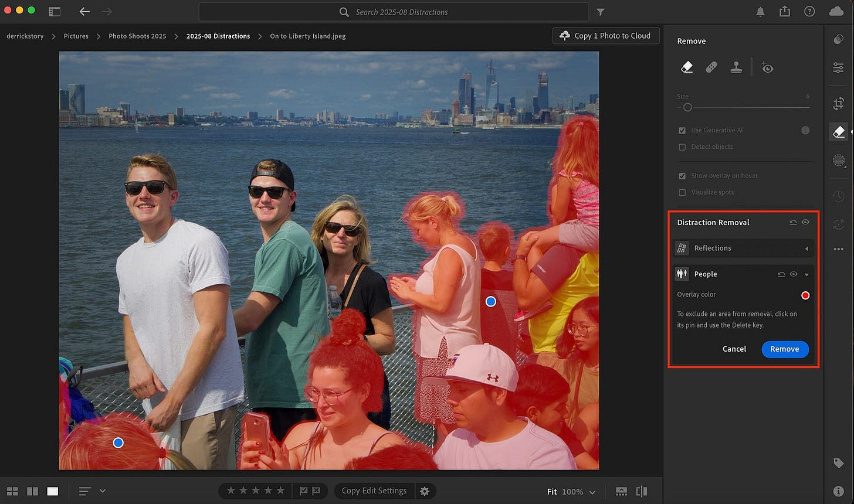Go to Pictures folder in breadcrumb
The height and width of the screenshot is (504, 854).
click(76, 36)
